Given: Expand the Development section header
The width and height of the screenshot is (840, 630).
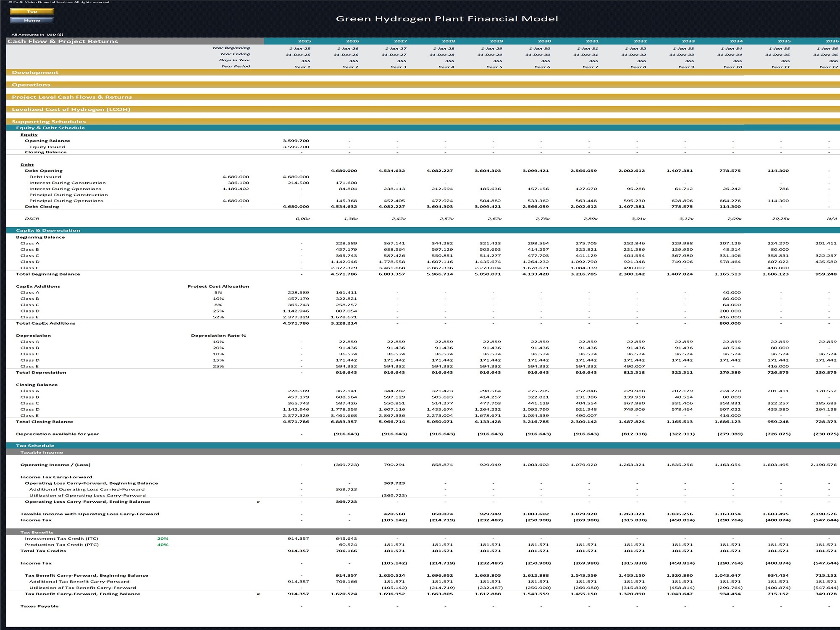Looking at the screenshot, I should pos(423,73).
